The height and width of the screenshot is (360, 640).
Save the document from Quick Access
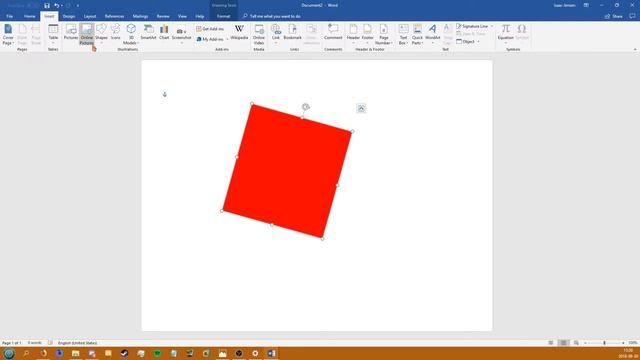point(47,5)
